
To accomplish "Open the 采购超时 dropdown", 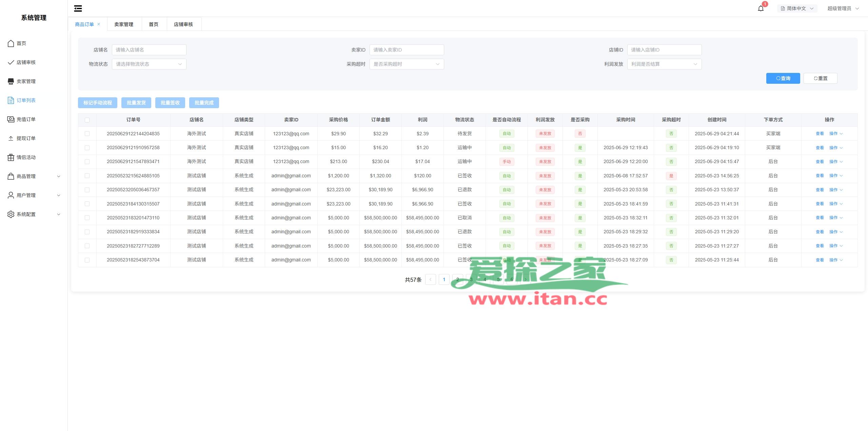I will tap(407, 64).
